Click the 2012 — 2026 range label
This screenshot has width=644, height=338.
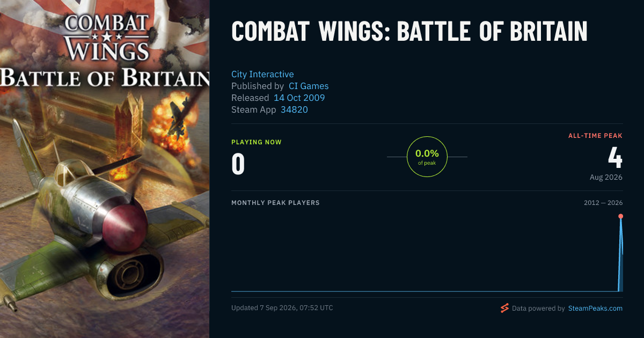[x=603, y=203]
